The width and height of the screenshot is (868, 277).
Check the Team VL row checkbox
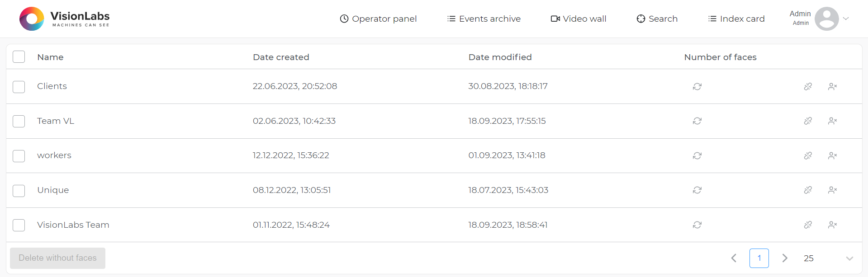coord(19,121)
